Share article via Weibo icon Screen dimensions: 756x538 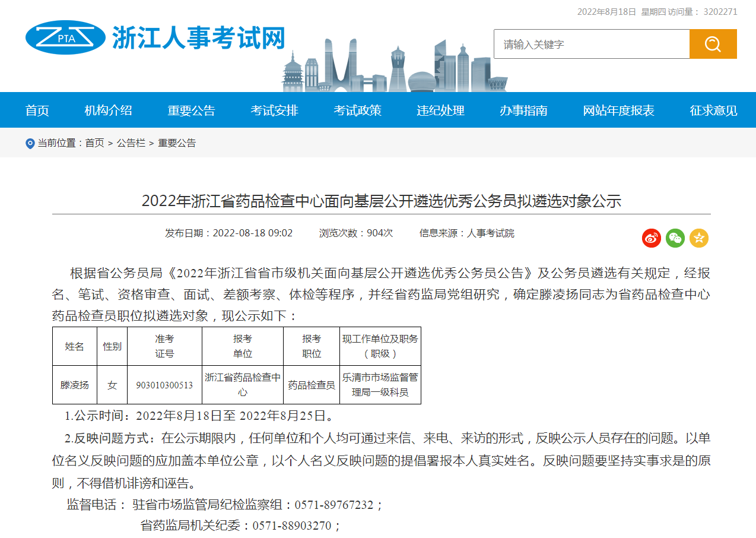click(651, 238)
